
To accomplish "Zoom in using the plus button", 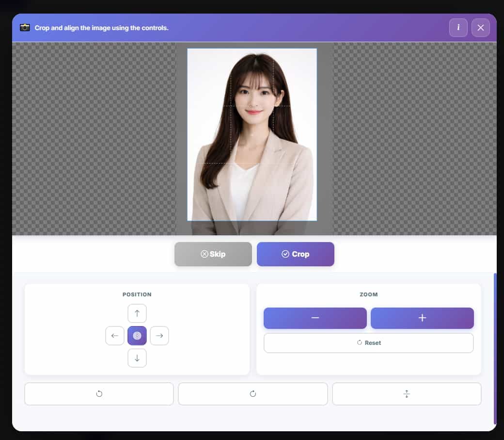I will click(422, 318).
